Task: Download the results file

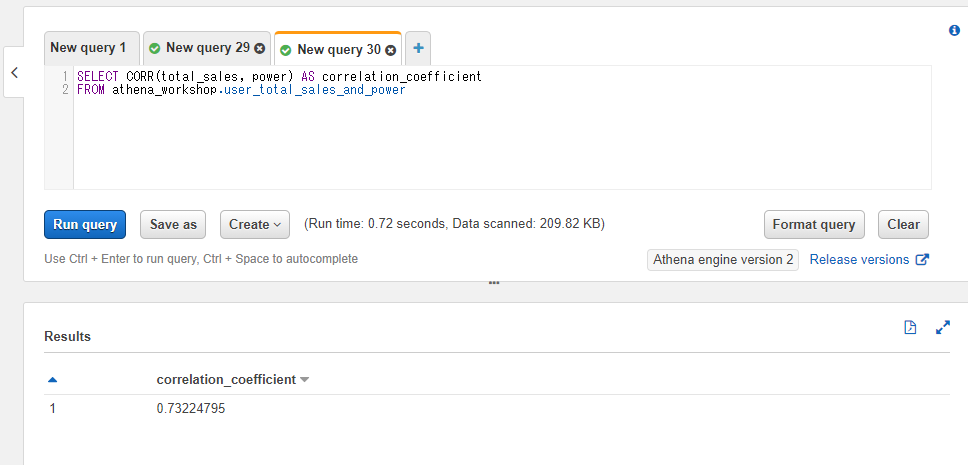Action: pos(910,327)
